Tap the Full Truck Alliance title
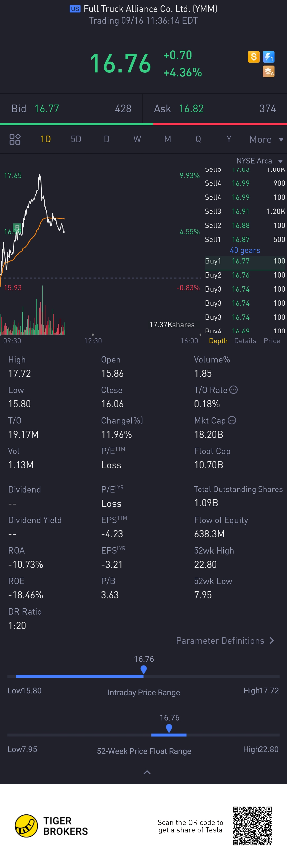Screen dimensions: 287x868 coord(150,9)
